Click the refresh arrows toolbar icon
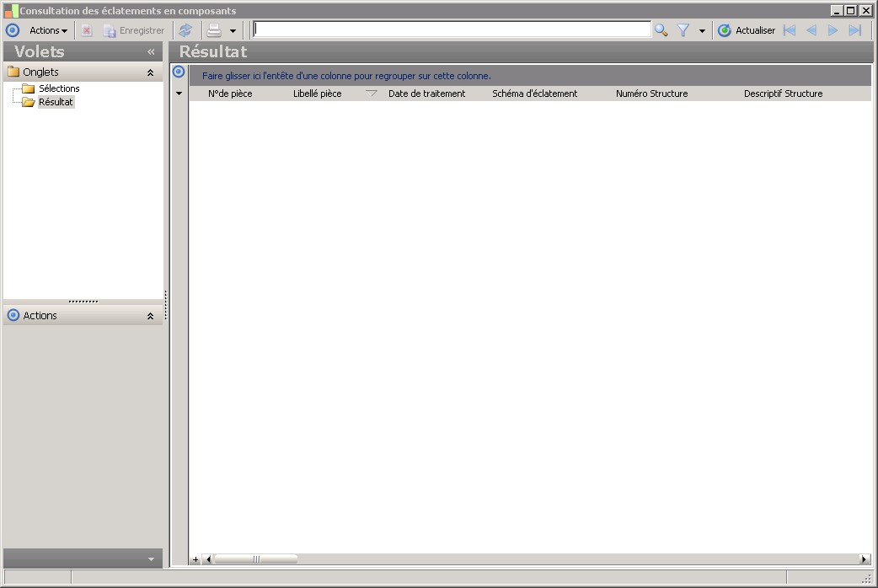The width and height of the screenshot is (878, 588). click(x=185, y=30)
